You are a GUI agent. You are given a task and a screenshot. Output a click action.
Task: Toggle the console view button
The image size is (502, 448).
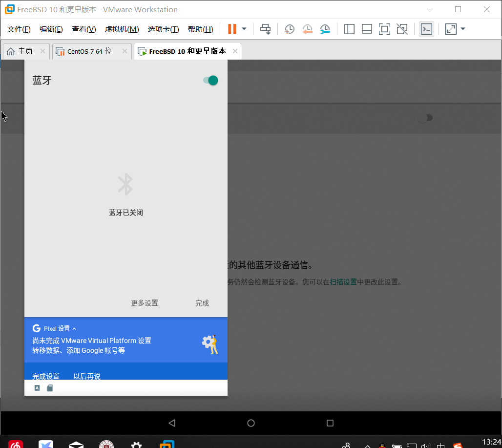click(x=426, y=29)
